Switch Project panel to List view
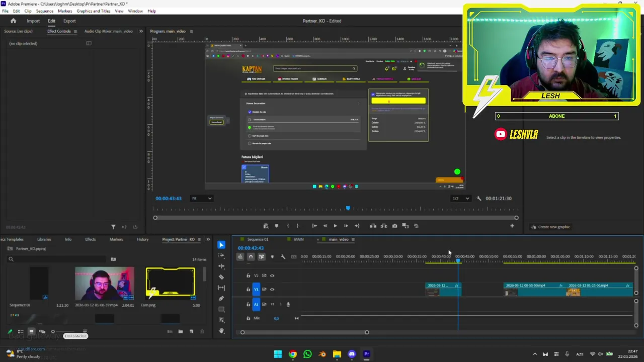This screenshot has height=362, width=644. click(21, 331)
